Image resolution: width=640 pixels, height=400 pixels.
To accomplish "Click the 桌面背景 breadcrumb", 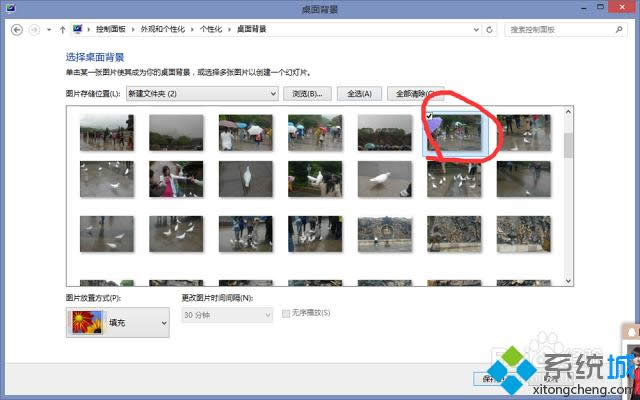I will pos(252,29).
